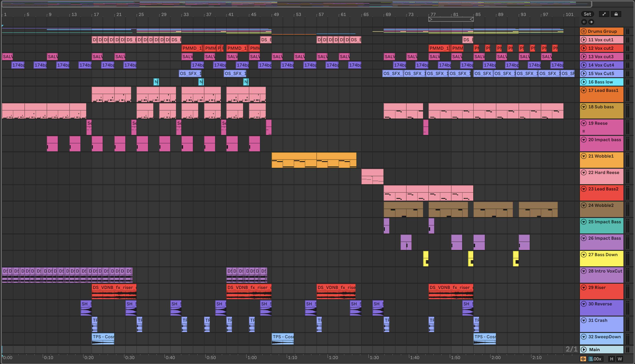Click the W optimize width button

pyautogui.click(x=620, y=359)
